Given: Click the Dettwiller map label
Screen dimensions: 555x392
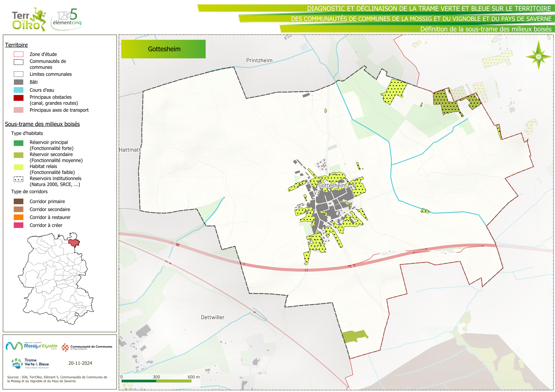Looking at the screenshot, I should pos(212,317).
